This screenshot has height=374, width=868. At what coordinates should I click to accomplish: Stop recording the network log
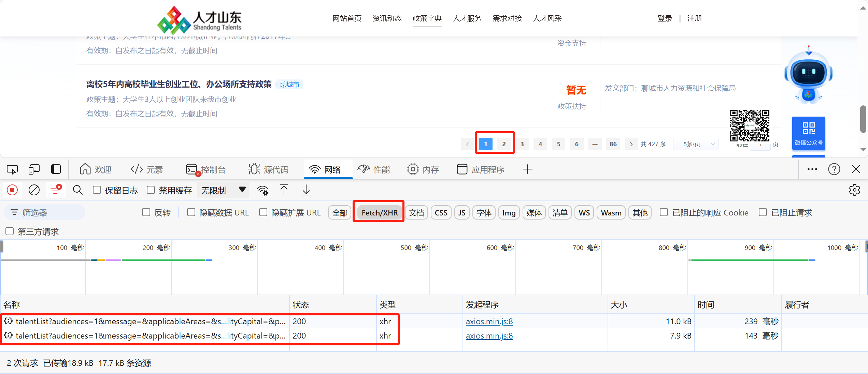coord(12,190)
